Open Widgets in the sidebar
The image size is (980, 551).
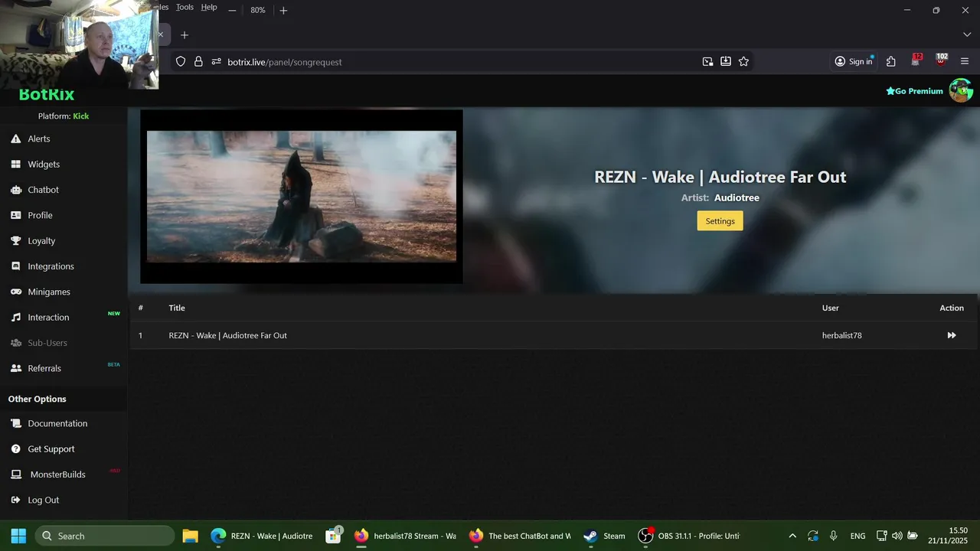click(x=44, y=164)
